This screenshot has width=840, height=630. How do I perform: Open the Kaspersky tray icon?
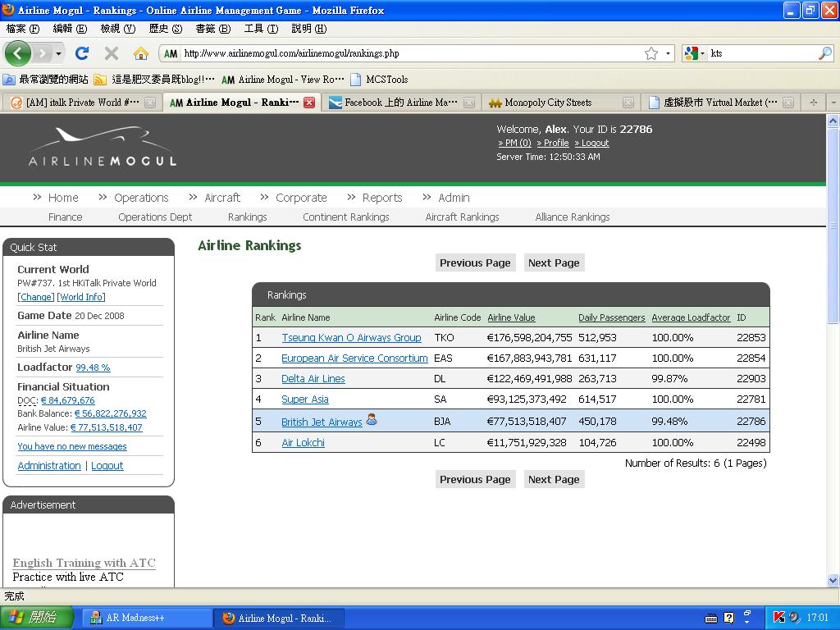click(x=779, y=617)
